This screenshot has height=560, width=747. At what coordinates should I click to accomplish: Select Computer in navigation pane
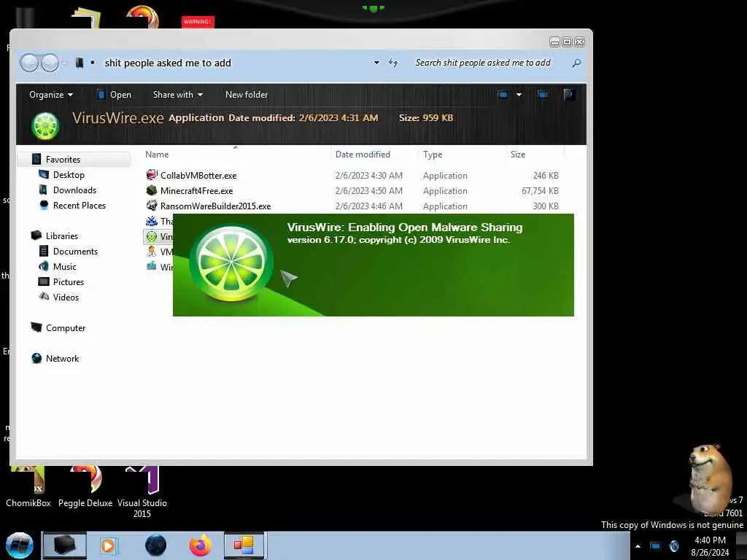[x=65, y=327]
